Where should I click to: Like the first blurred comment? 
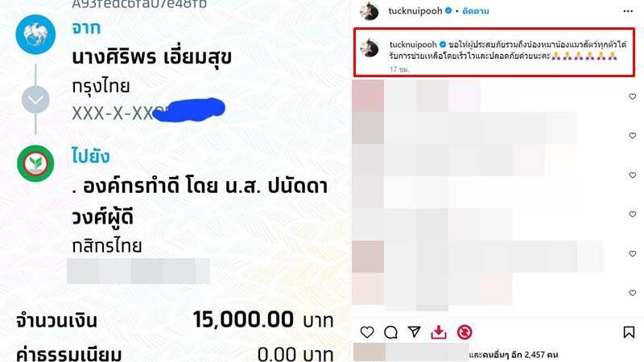pyautogui.click(x=633, y=97)
